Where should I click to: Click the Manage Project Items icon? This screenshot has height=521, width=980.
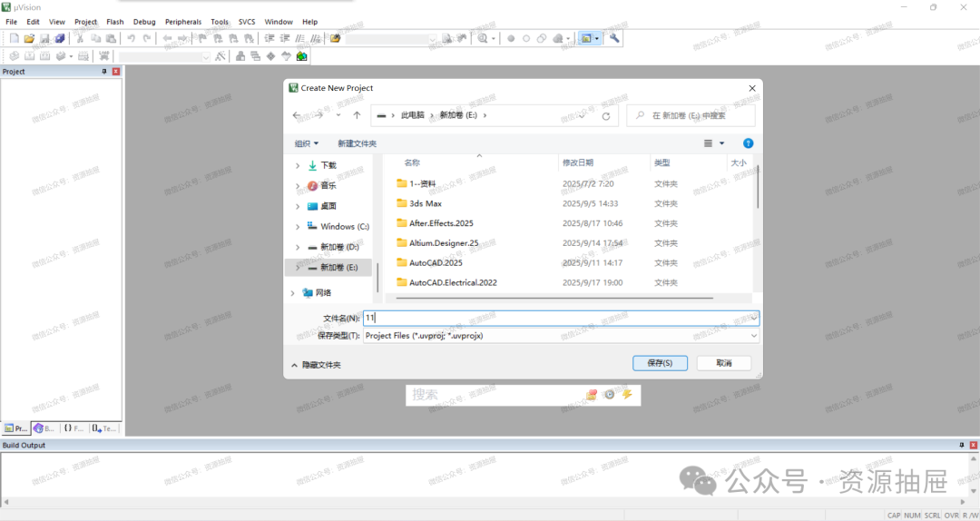coord(240,56)
